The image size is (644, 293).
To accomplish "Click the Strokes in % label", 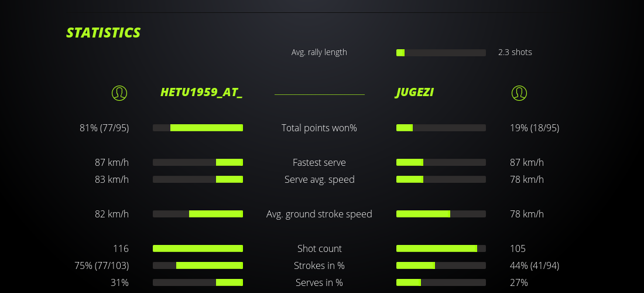I will point(319,265).
